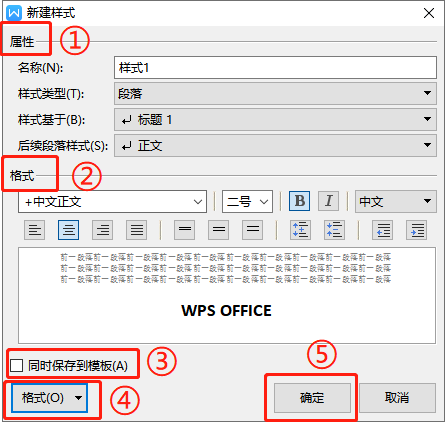Open 格式(O) menu button
447x424 pixels.
pos(49,398)
